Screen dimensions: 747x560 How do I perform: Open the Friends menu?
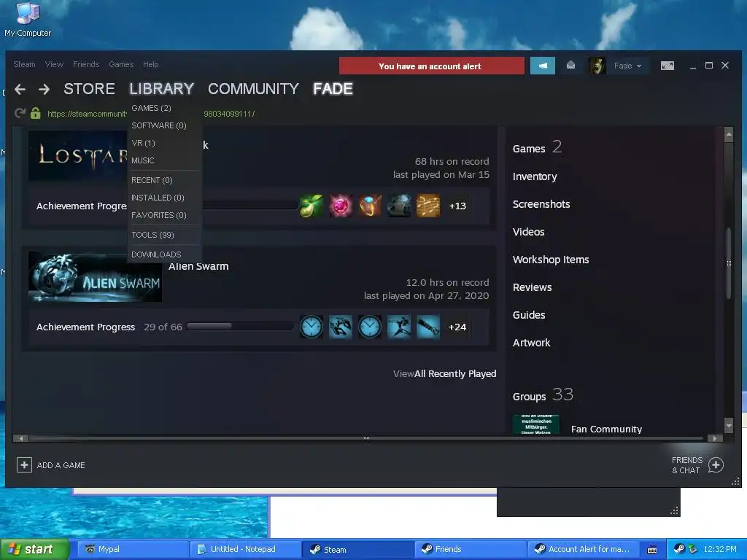point(86,64)
